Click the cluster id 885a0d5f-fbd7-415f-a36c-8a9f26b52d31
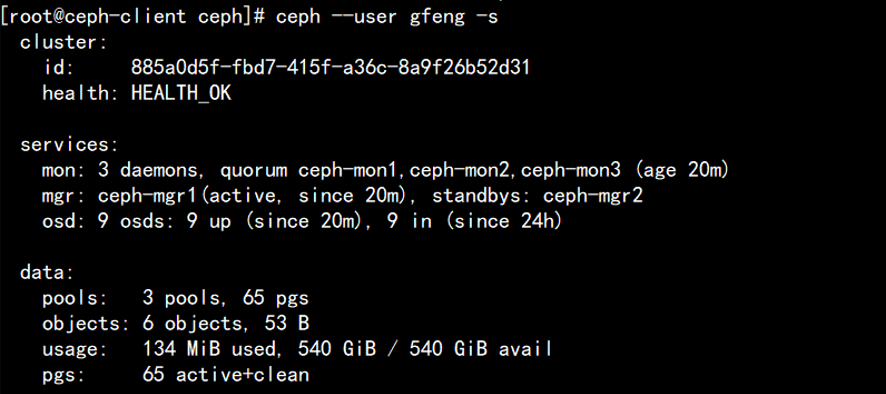This screenshot has height=394, width=886. pos(331,68)
